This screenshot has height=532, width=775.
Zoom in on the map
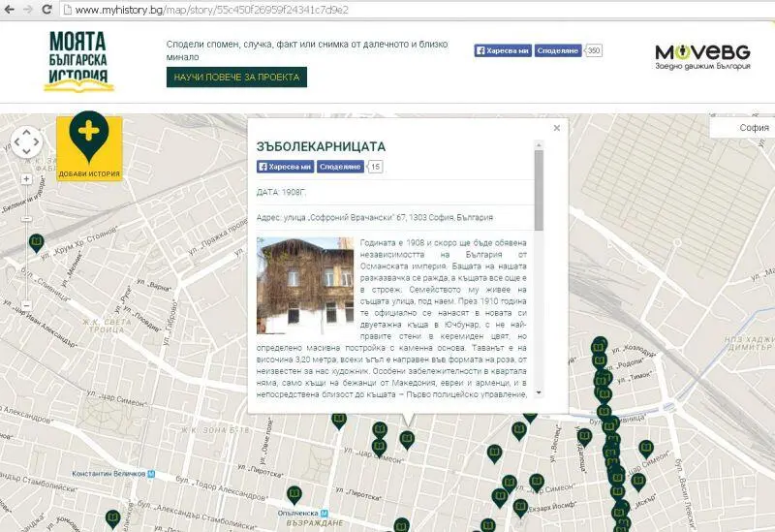27,178
